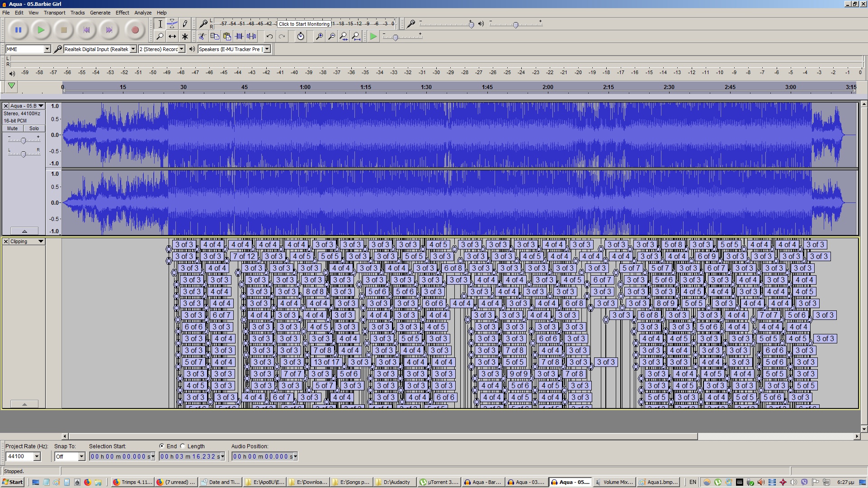Open the 2 (Stereo) Record channels dropdown
Image resolution: width=868 pixels, height=488 pixels.
(x=182, y=49)
